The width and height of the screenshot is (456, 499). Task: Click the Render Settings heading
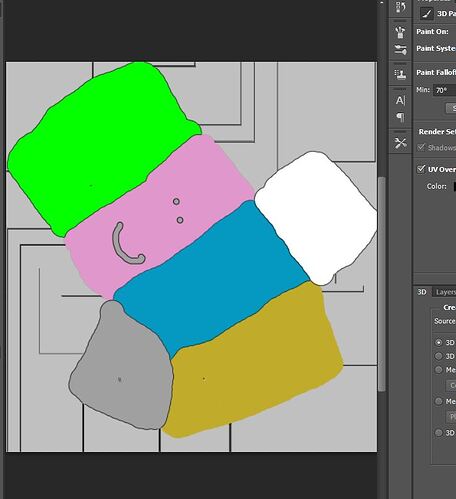click(437, 132)
